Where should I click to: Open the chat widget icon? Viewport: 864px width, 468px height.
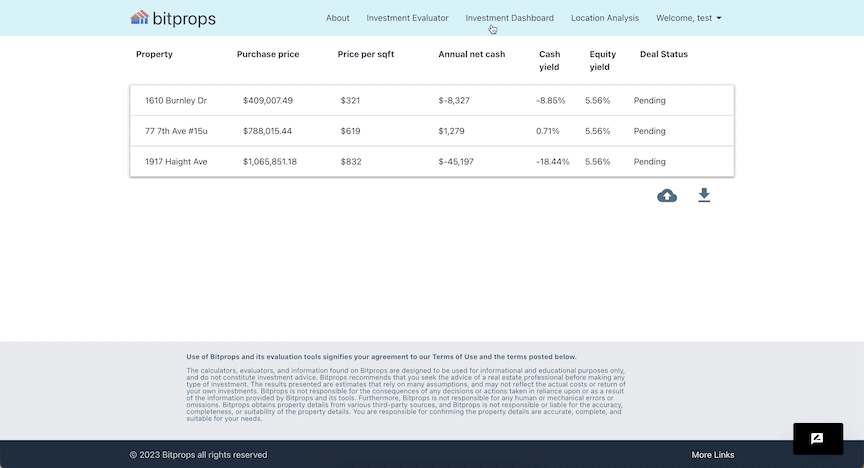click(816, 438)
